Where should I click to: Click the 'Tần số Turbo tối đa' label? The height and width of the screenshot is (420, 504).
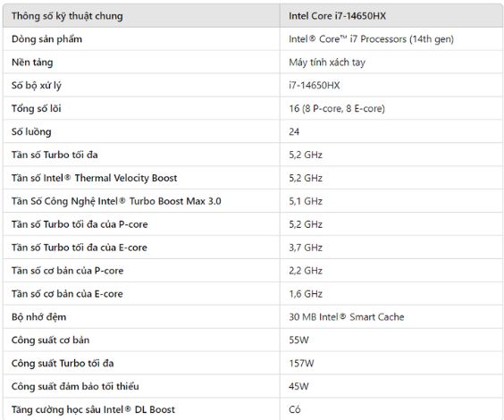tap(55, 155)
